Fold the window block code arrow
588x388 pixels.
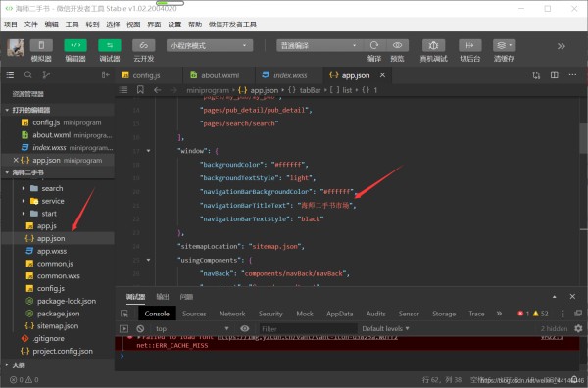(149, 151)
